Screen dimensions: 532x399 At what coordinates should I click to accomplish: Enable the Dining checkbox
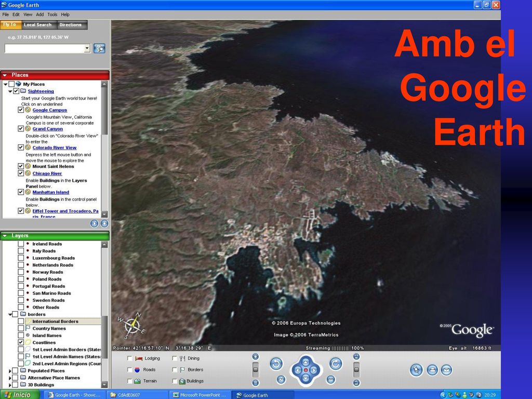tap(175, 358)
